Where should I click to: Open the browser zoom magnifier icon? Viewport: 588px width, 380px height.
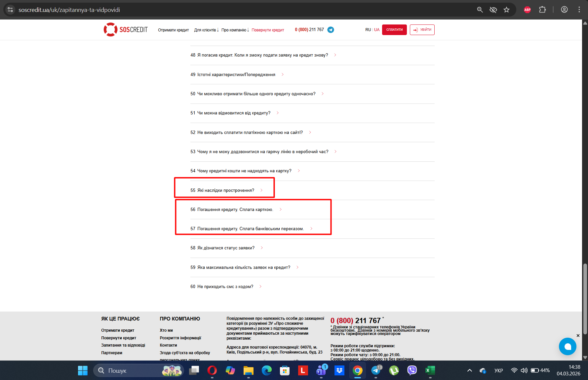(480, 10)
